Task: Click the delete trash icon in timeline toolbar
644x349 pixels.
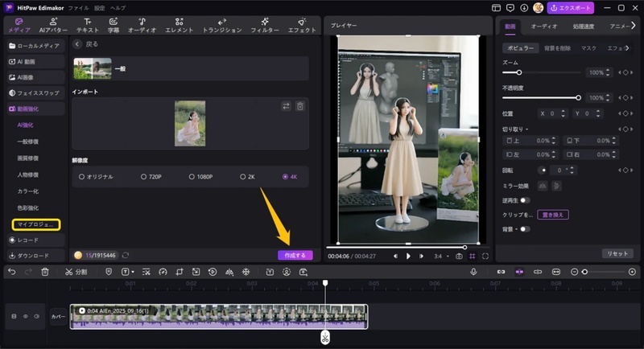Action: pyautogui.click(x=45, y=272)
